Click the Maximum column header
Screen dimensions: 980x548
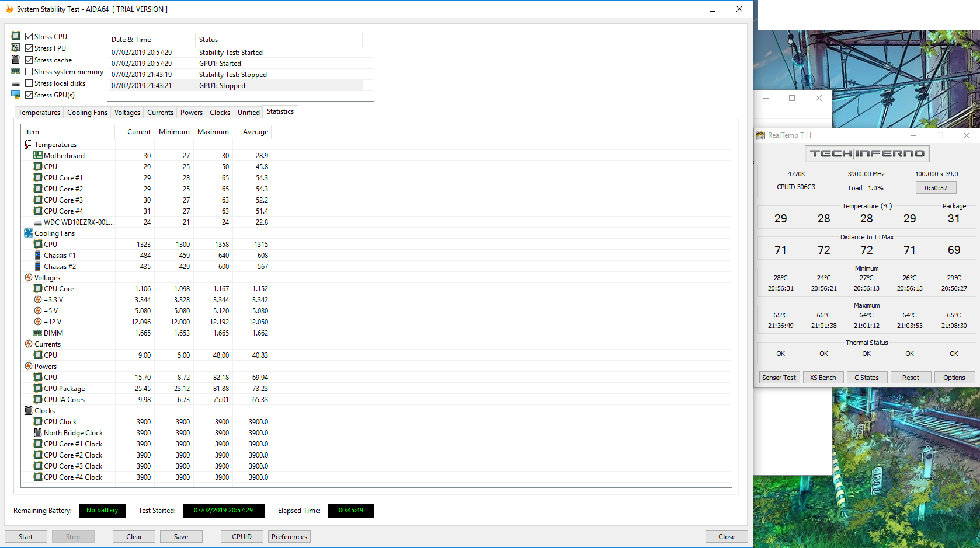(x=213, y=132)
